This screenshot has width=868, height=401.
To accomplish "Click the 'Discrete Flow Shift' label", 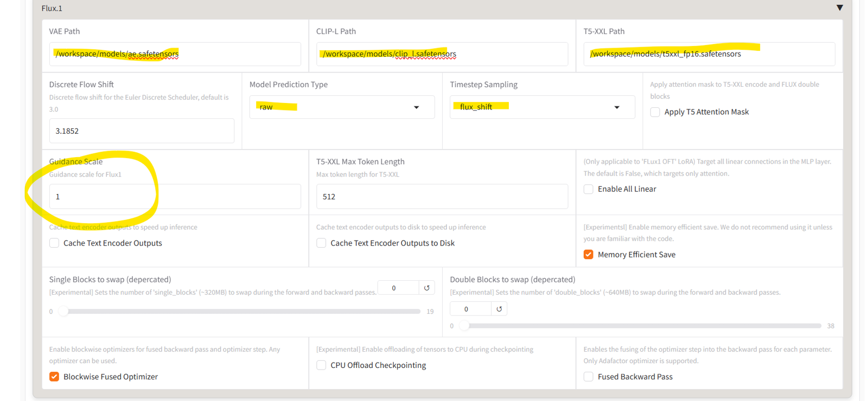I will (81, 85).
